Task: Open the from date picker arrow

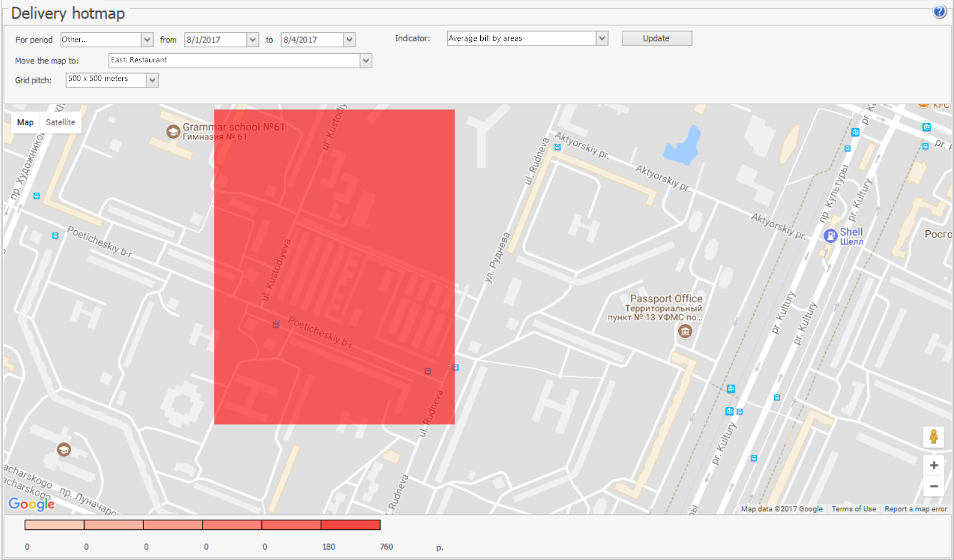Action: [253, 40]
